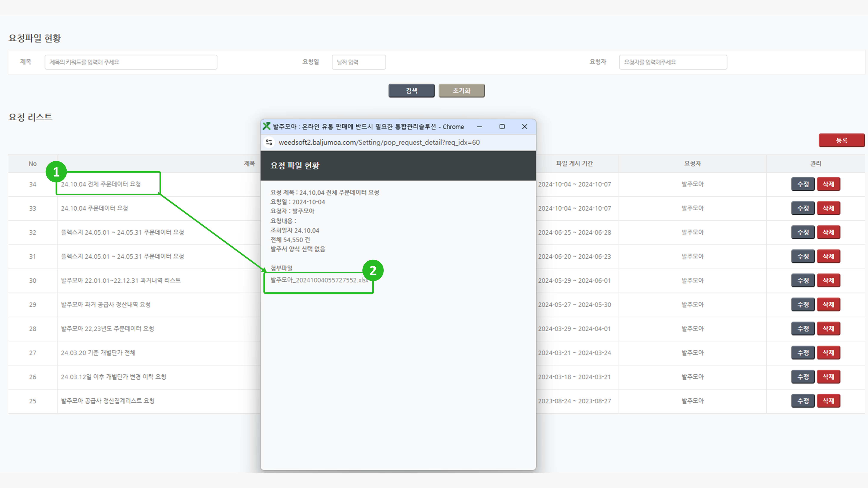Click the 검색 search button
The image size is (868, 488).
coord(411,91)
